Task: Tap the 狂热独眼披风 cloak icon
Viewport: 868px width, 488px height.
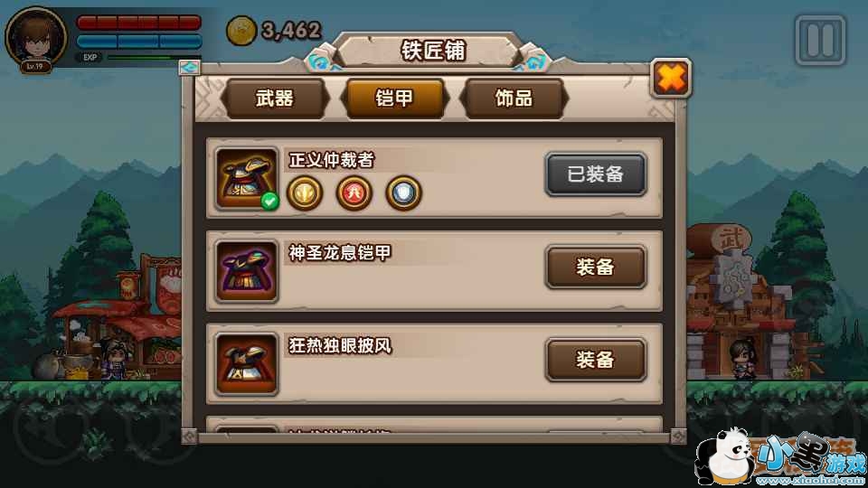Action: click(x=246, y=364)
